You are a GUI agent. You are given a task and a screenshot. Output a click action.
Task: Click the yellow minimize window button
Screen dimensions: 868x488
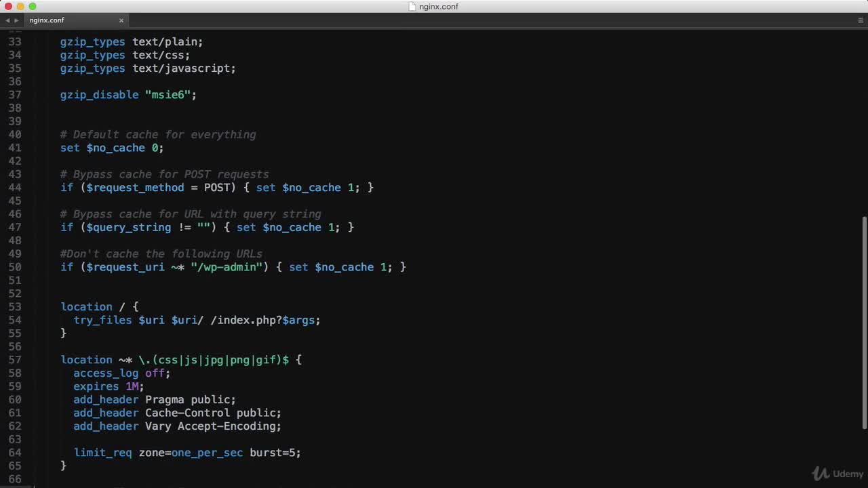[20, 7]
